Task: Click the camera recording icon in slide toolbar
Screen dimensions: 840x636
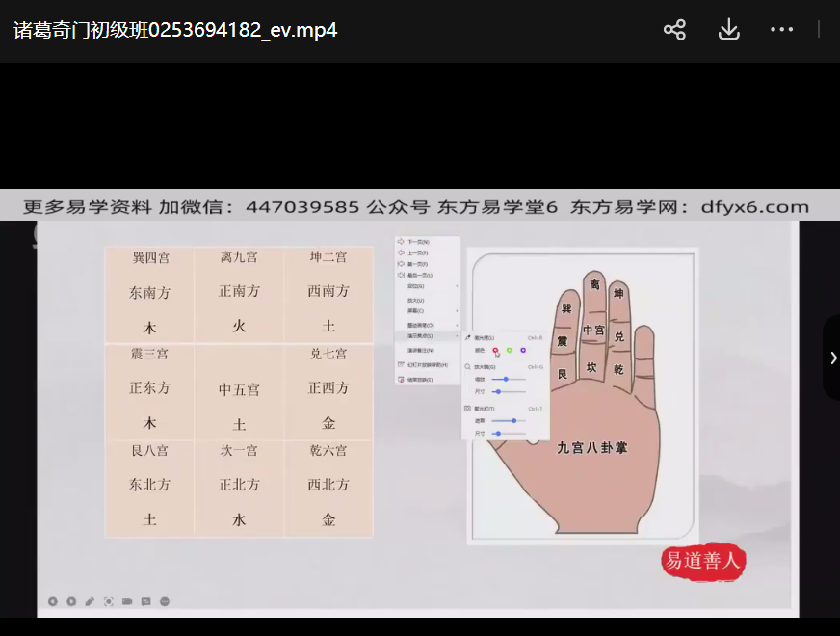Action: (x=127, y=601)
